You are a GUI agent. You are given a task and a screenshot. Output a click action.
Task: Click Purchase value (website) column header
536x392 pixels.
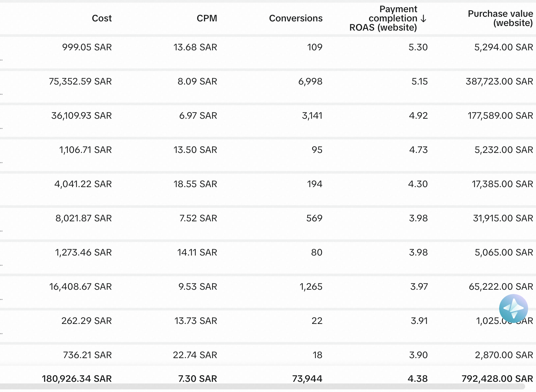tap(500, 18)
